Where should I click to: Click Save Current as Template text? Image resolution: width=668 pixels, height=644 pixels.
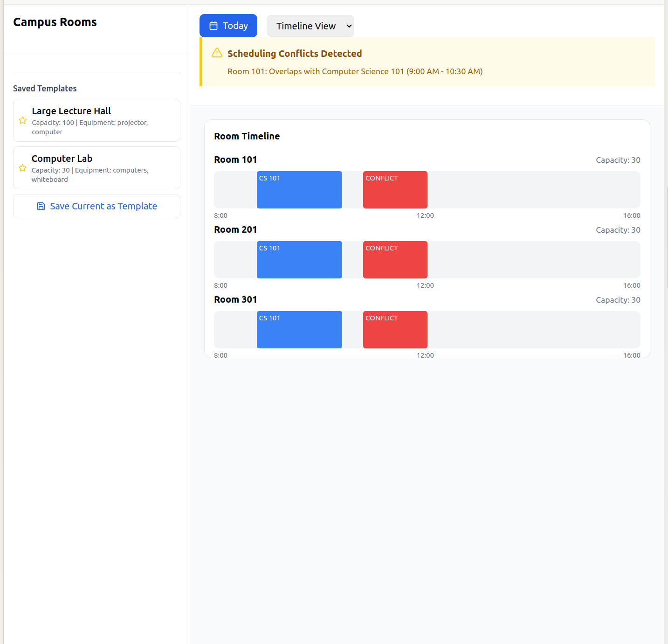tap(103, 206)
